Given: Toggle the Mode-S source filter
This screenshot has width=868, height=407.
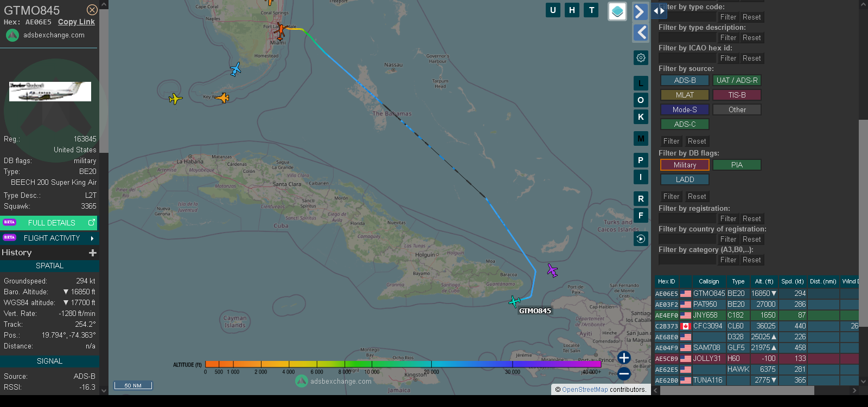Looking at the screenshot, I should 685,109.
